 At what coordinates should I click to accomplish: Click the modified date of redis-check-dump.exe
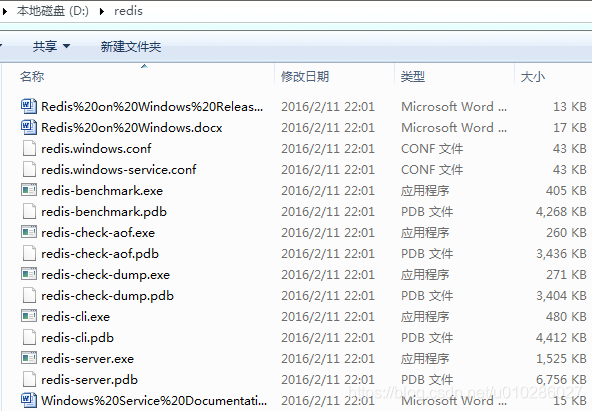[328, 275]
